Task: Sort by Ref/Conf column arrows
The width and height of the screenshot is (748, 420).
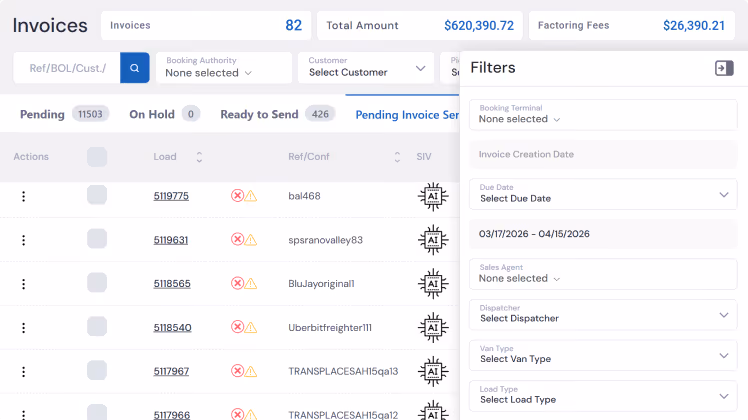Action: (397, 157)
